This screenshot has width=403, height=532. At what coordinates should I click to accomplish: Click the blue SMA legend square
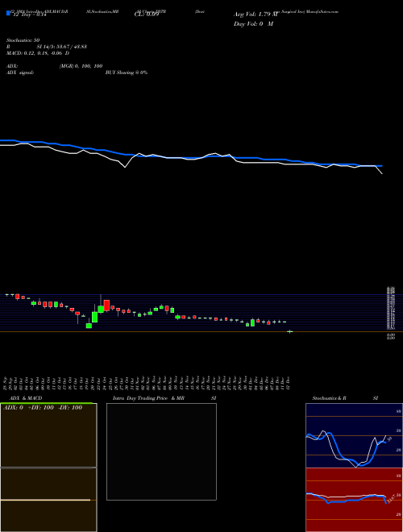pos(8,14)
